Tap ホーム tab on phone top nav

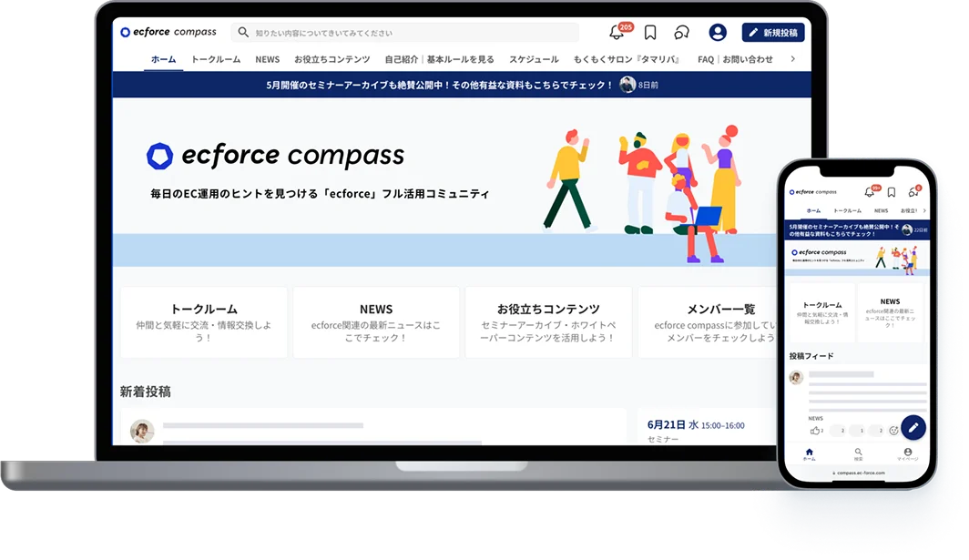click(x=813, y=210)
